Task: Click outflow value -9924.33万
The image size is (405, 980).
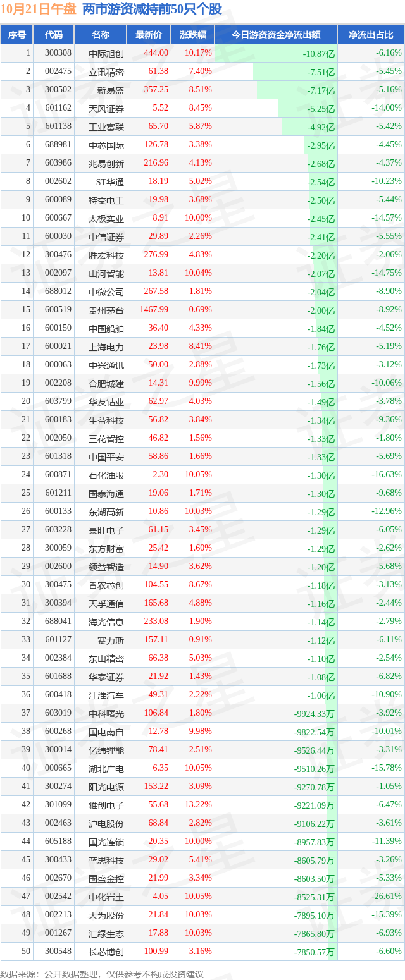Action: tap(314, 713)
